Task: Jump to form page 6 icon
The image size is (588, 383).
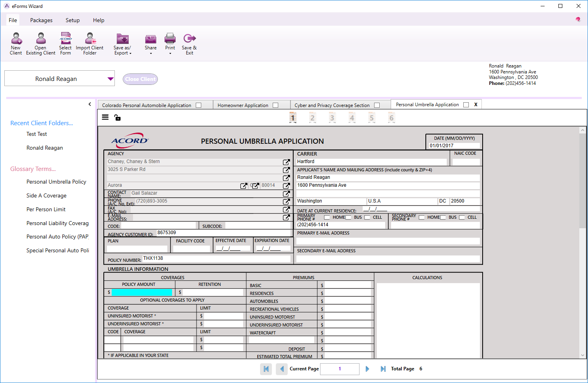Action: pos(391,118)
